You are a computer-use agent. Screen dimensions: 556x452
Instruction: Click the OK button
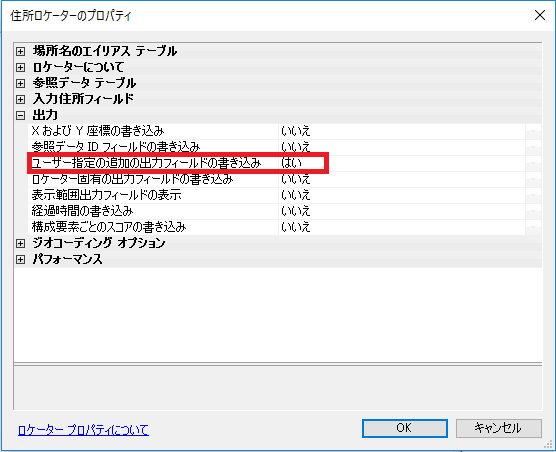point(405,428)
